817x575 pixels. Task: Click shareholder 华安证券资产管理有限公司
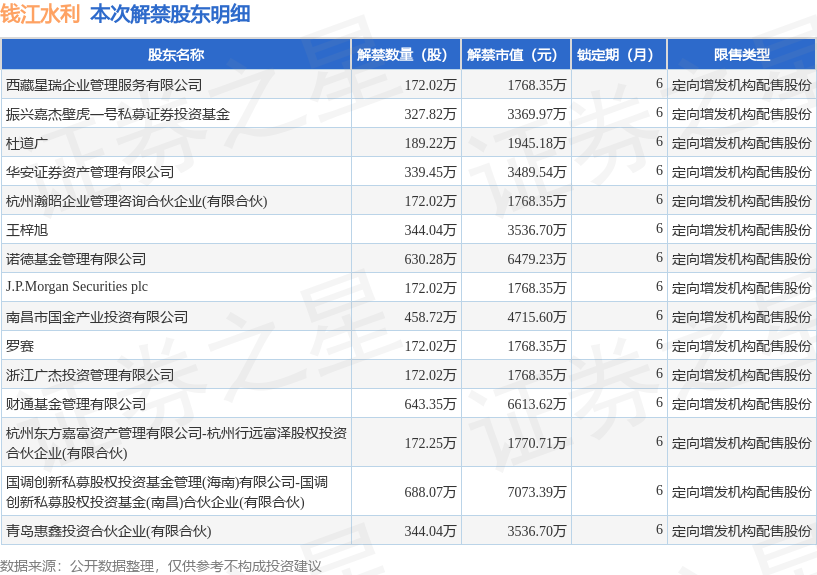90,172
